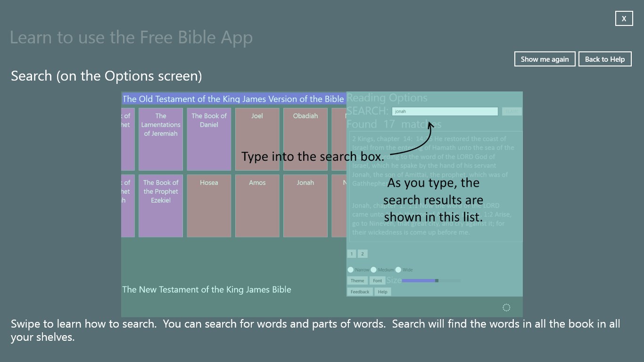This screenshot has height=362, width=644.
Task: Click the Reading Options heading
Action: pos(387,98)
